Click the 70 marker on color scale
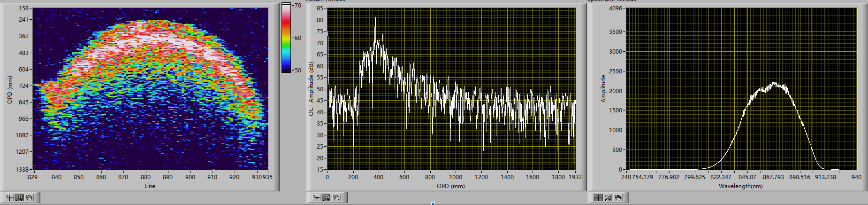The image size is (868, 205). (x=297, y=6)
